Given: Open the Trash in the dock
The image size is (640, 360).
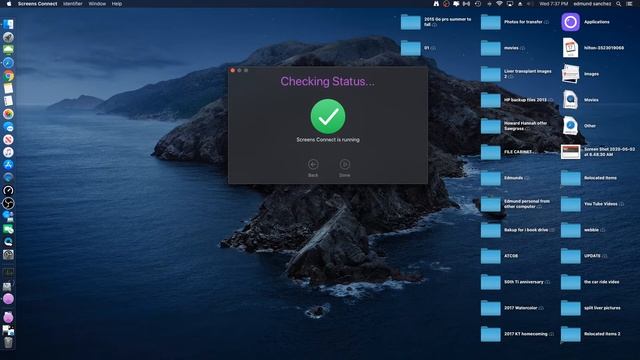Looking at the screenshot, I should tap(8, 343).
